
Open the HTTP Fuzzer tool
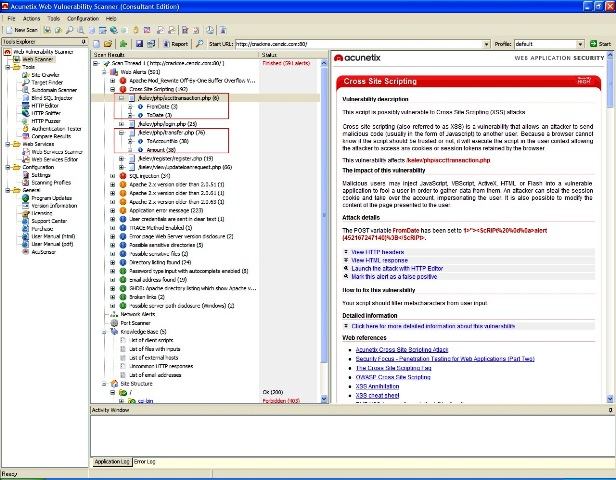[x=46, y=121]
